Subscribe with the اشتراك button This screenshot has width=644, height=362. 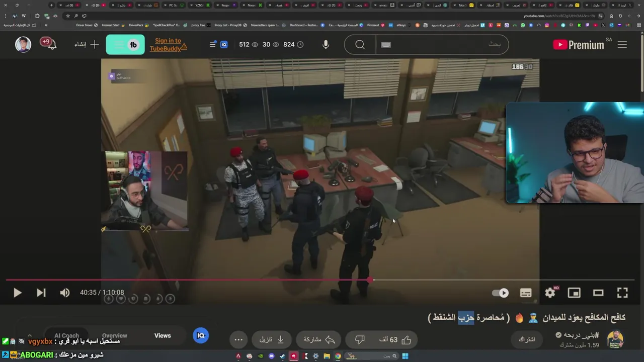click(527, 339)
